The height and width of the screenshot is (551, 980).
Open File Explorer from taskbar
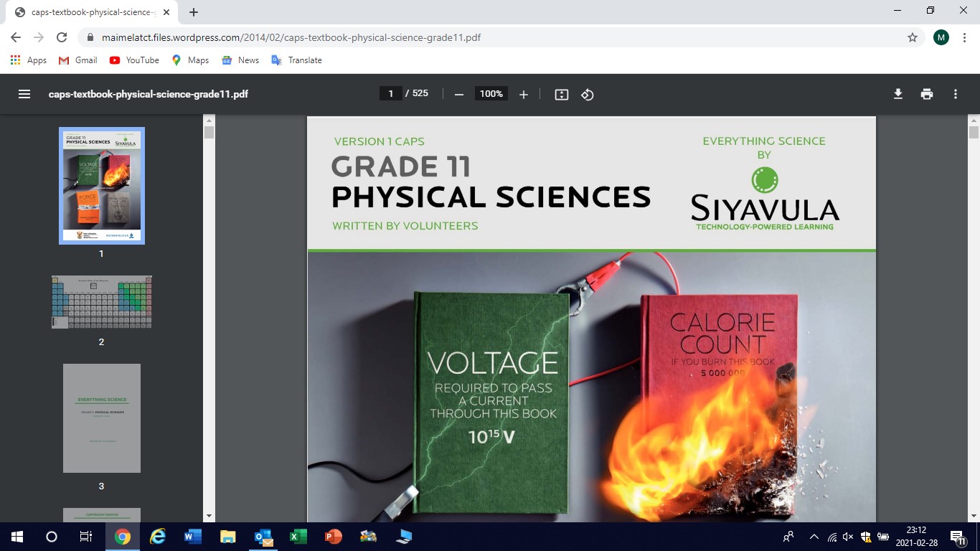click(x=227, y=537)
